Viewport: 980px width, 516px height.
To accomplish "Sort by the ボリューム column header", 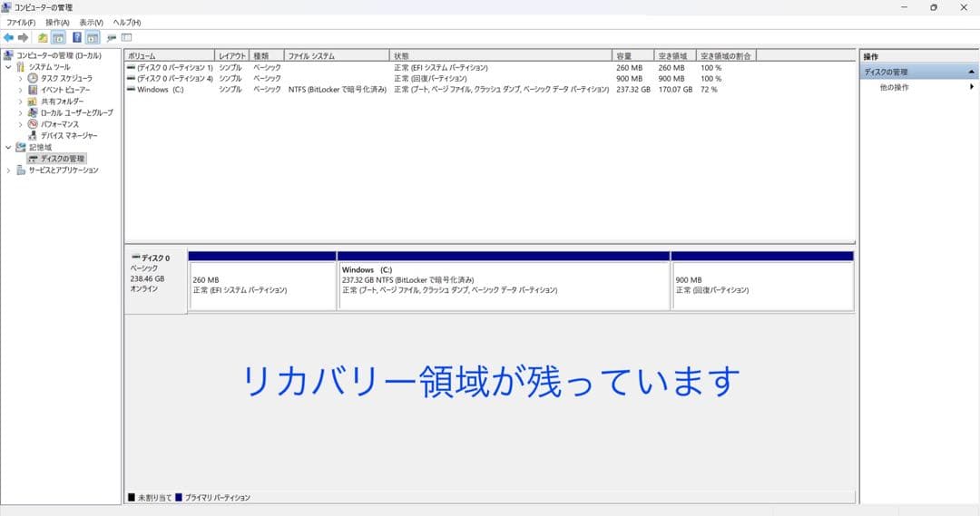I will tap(170, 55).
